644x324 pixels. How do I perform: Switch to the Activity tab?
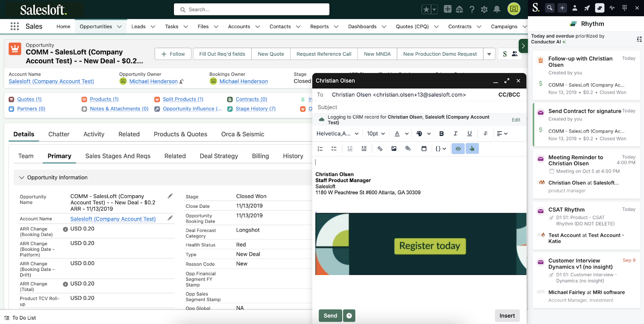coord(94,134)
